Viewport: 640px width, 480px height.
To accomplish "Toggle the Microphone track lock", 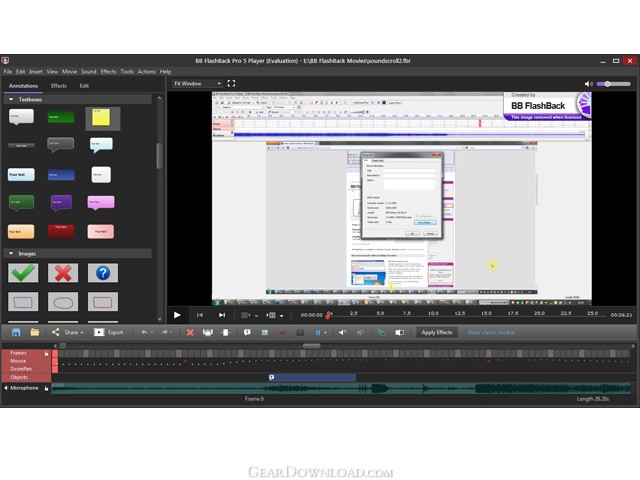I will tap(47, 388).
